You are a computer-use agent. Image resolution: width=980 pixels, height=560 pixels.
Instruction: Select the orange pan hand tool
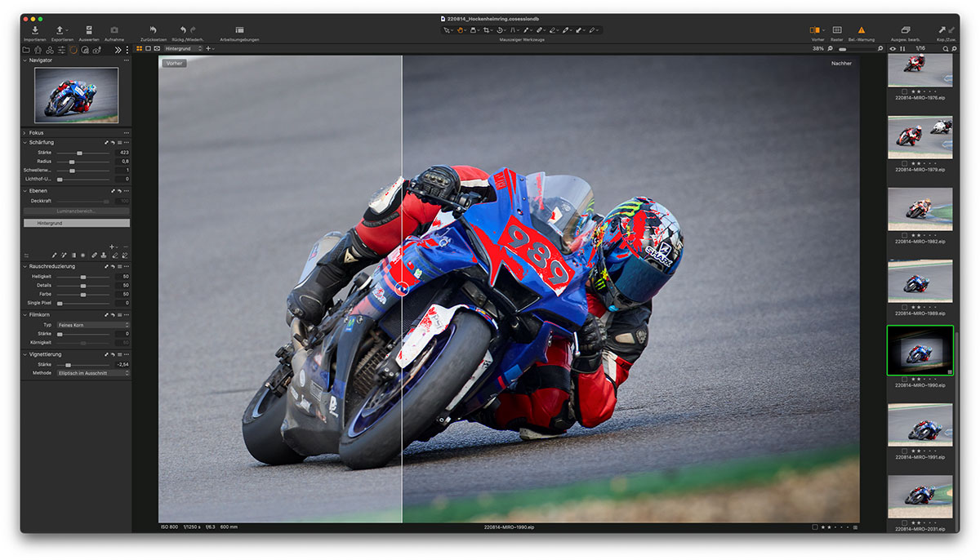461,30
